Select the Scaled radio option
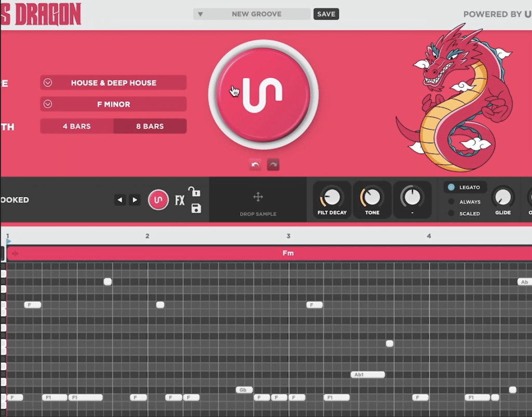 point(450,213)
